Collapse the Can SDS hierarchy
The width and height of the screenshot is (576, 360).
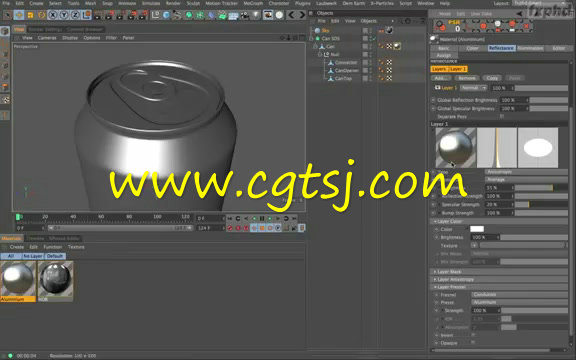coord(312,38)
